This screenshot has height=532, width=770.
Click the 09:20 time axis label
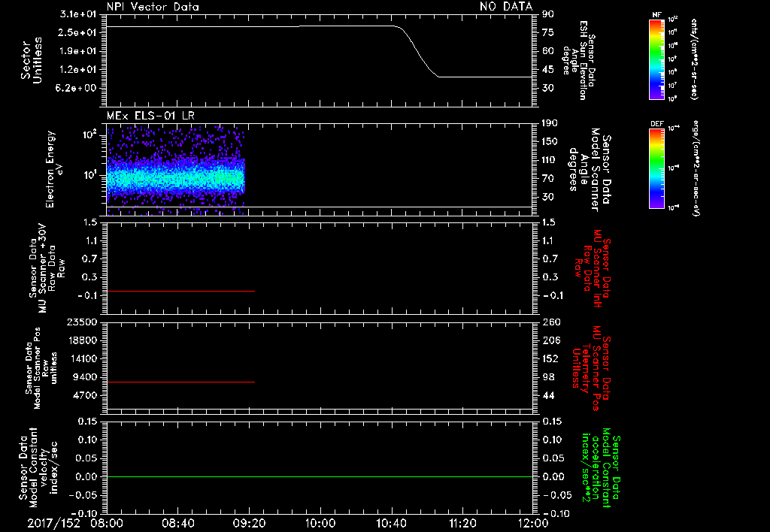point(249,523)
